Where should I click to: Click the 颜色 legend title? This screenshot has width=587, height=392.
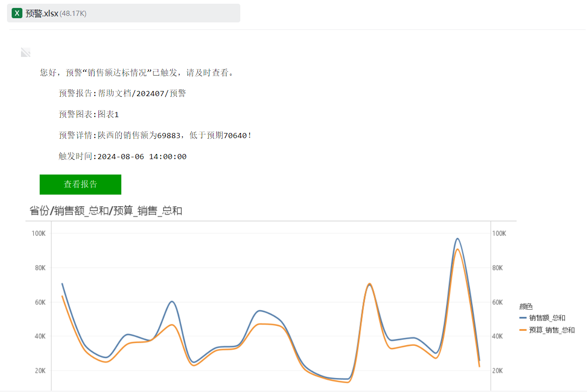(526, 307)
